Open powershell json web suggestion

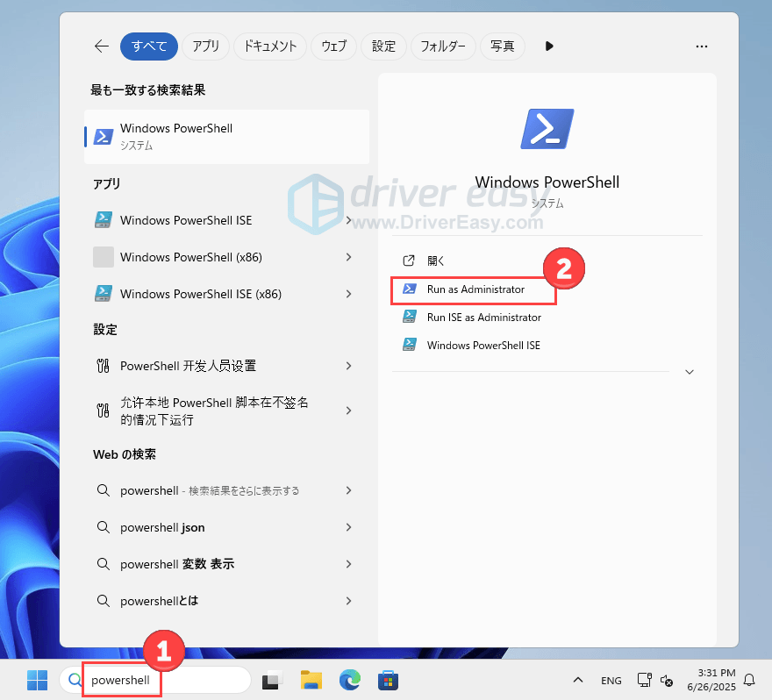pos(162,528)
